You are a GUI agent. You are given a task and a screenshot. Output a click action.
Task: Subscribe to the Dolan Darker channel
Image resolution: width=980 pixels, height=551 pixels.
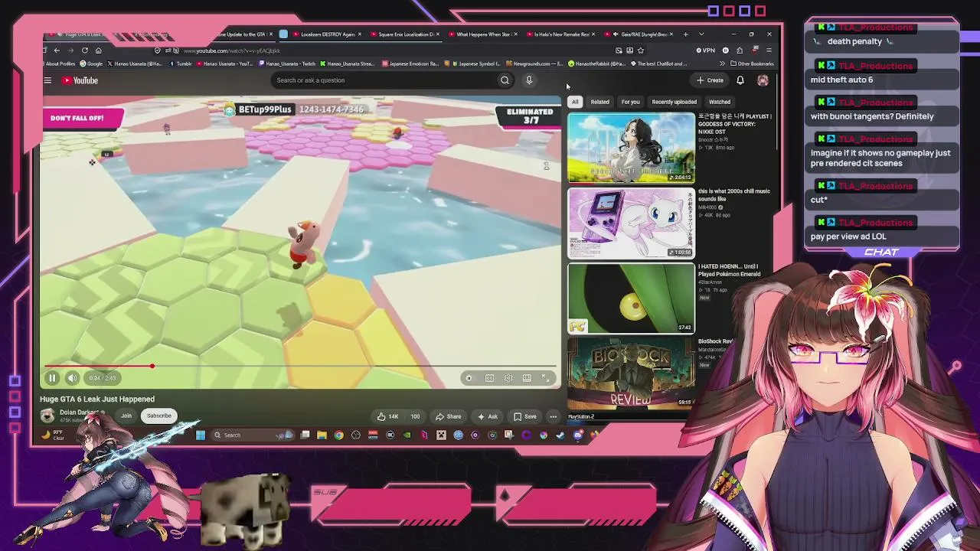click(159, 416)
